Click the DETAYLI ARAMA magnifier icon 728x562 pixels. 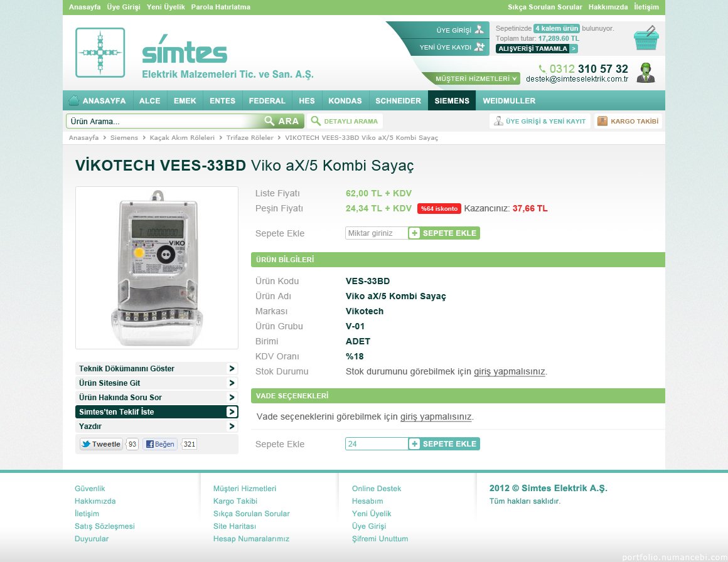click(x=316, y=121)
